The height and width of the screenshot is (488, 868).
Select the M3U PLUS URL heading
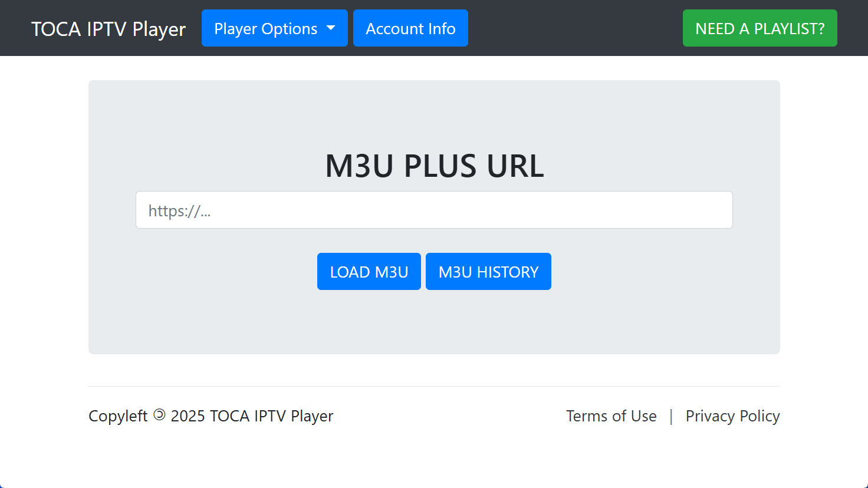tap(434, 166)
